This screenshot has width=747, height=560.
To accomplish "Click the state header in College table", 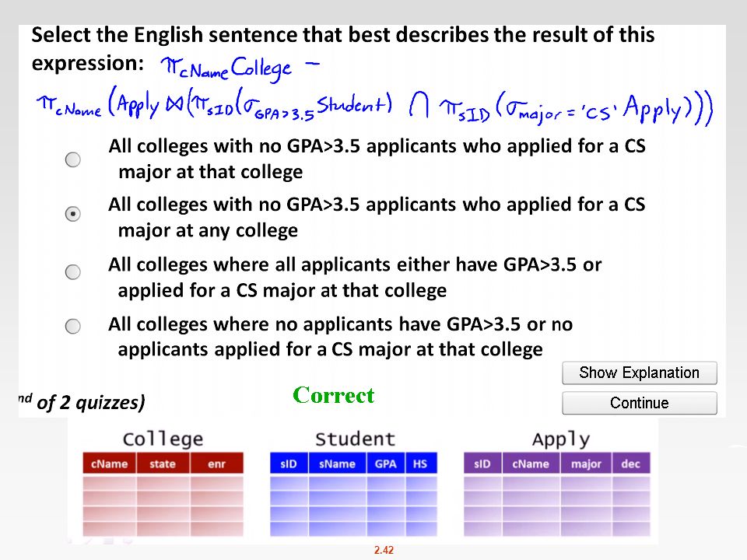I will (x=163, y=464).
